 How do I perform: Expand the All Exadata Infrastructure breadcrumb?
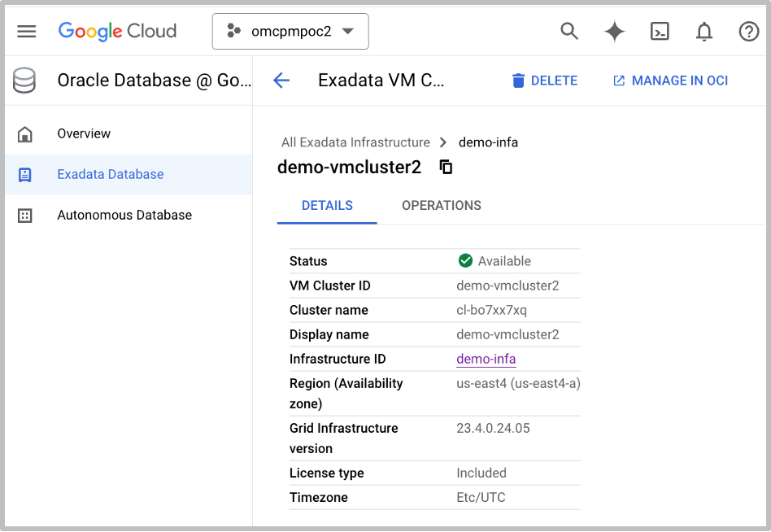pyautogui.click(x=355, y=142)
